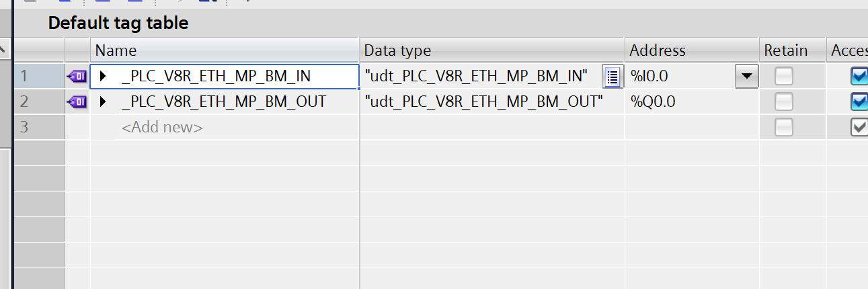Expand the _PLC_V8R_ETH_MP_BM_IN tag
The width and height of the screenshot is (868, 289).
pyautogui.click(x=103, y=77)
